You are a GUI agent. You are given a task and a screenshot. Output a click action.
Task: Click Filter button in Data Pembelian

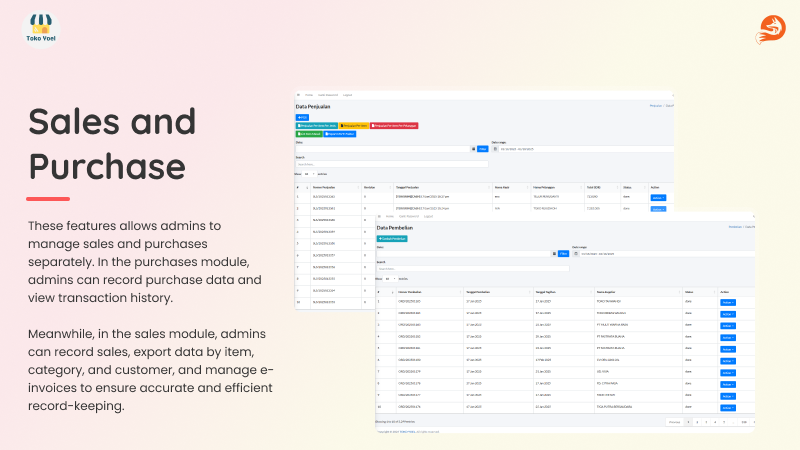[563, 254]
